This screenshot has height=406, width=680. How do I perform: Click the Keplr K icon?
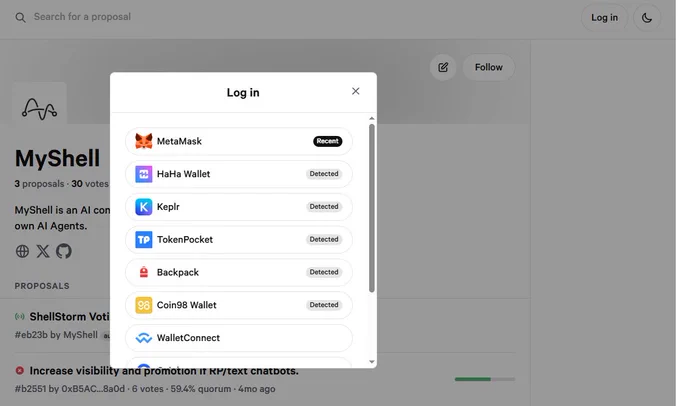click(x=144, y=207)
